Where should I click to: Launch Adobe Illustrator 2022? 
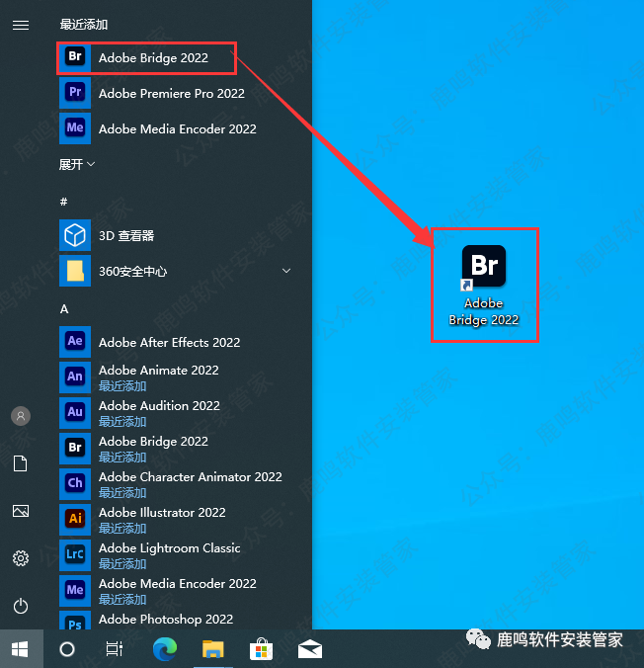[x=162, y=519]
